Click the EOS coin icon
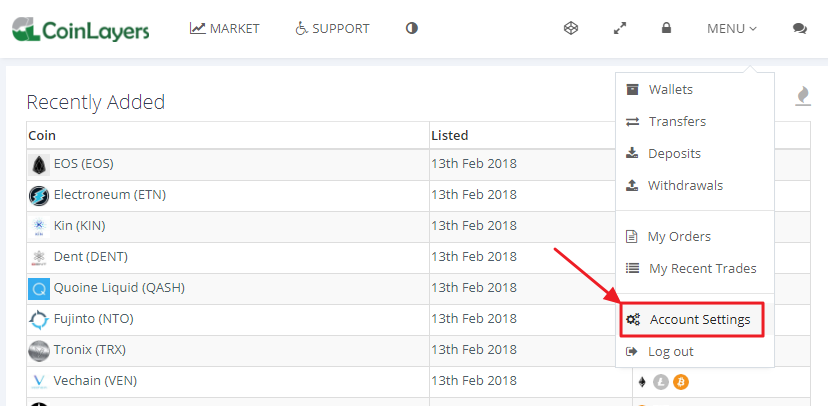 39,165
